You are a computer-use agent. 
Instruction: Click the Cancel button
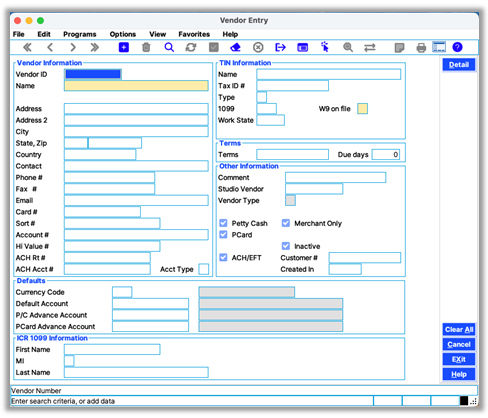click(459, 344)
